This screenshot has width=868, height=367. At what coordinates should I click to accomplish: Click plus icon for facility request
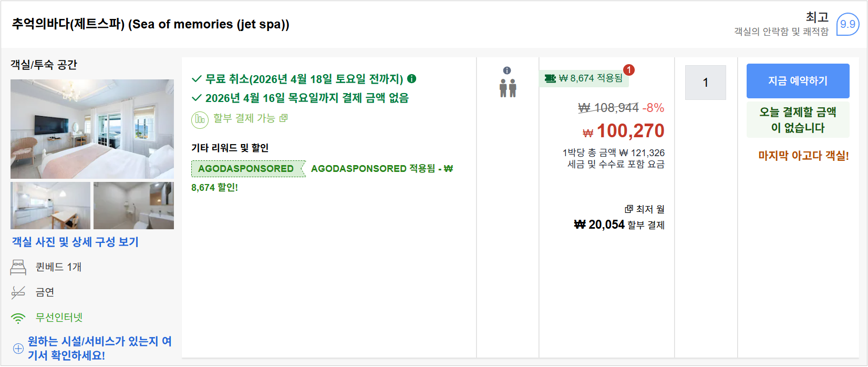18,349
